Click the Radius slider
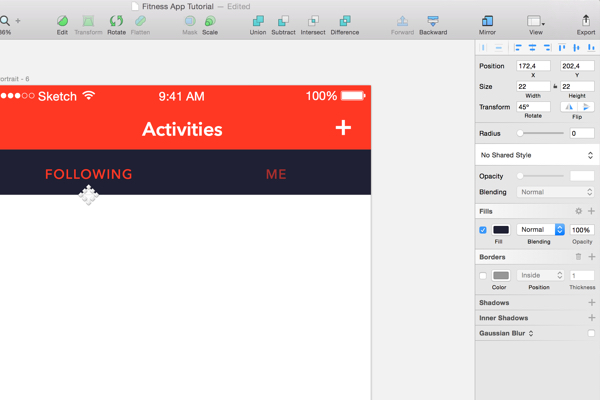This screenshot has height=400, width=600. tap(540, 133)
